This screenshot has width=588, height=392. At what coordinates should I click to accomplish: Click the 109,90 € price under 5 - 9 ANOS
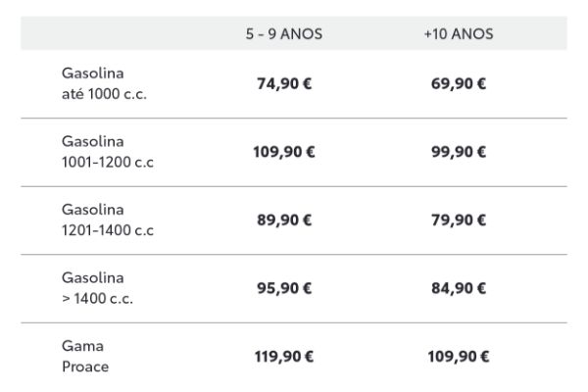pyautogui.click(x=284, y=152)
